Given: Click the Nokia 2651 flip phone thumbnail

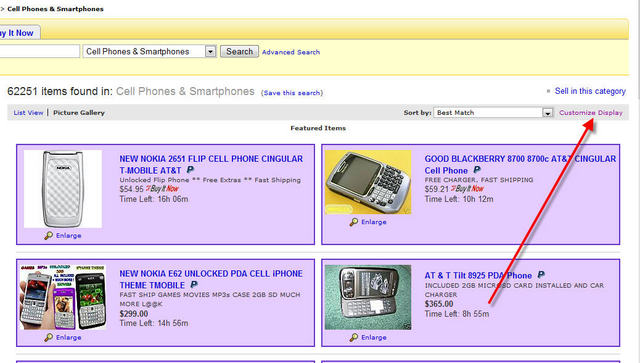Looking at the screenshot, I should 63,189.
